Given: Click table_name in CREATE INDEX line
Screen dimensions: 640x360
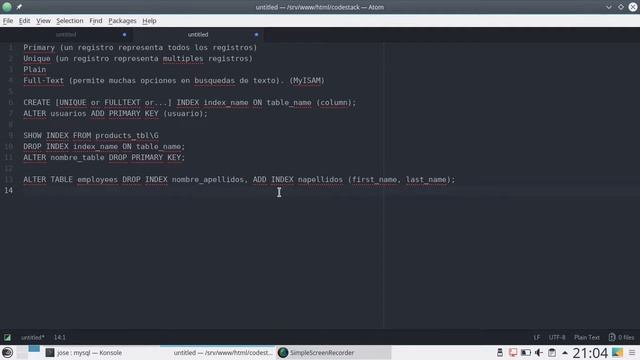Looking at the screenshot, I should [x=289, y=102].
